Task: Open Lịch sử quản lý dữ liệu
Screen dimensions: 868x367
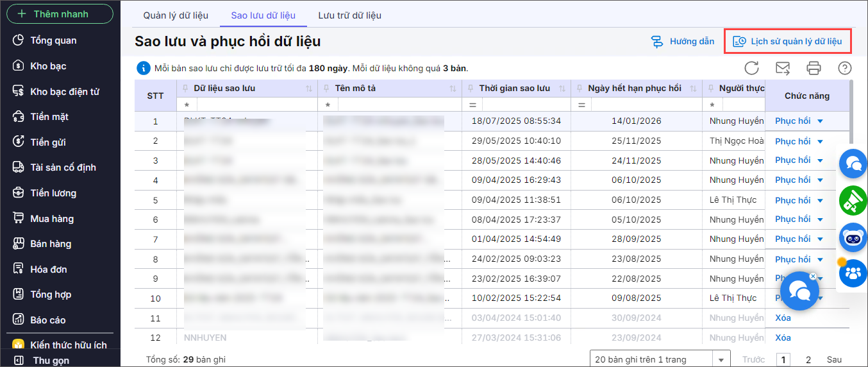Action: point(788,42)
